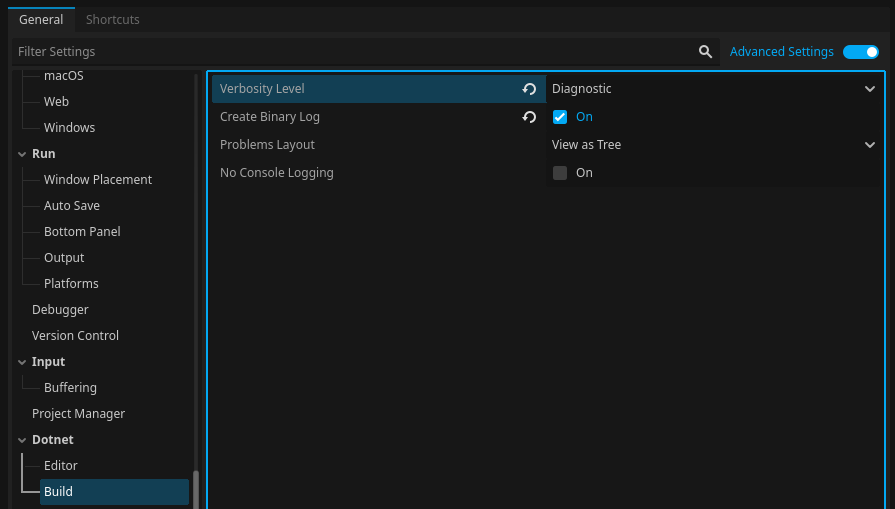The width and height of the screenshot is (895, 509).
Task: Click the Filter Settings search field
Action: 350,52
